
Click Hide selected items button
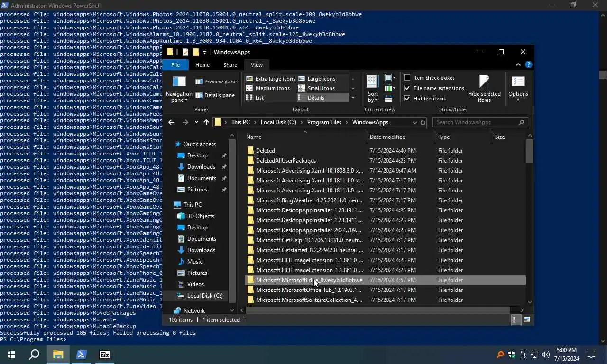coord(484,89)
